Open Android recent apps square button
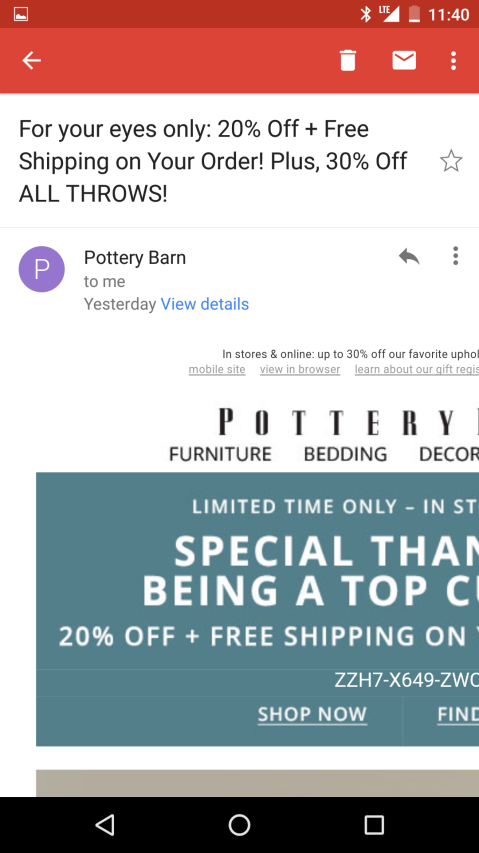479x853 pixels. (x=374, y=825)
